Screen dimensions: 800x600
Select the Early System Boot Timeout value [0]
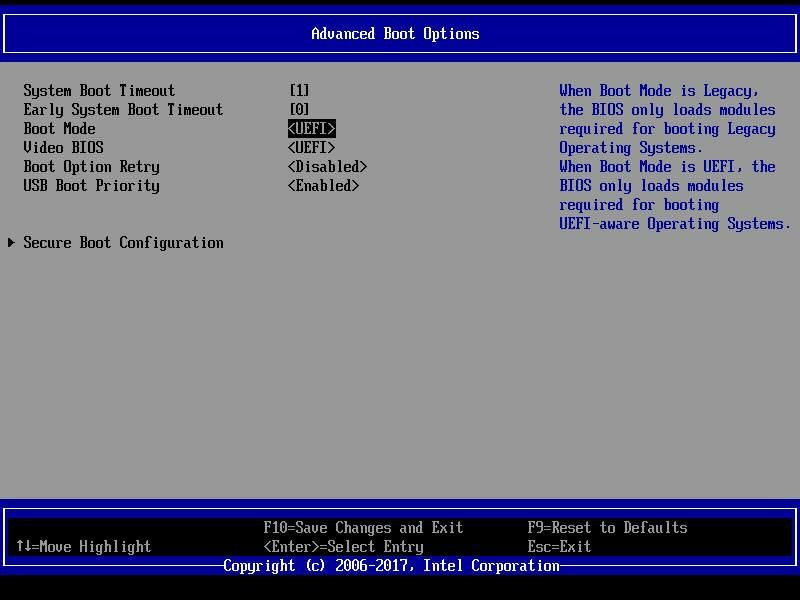click(299, 109)
